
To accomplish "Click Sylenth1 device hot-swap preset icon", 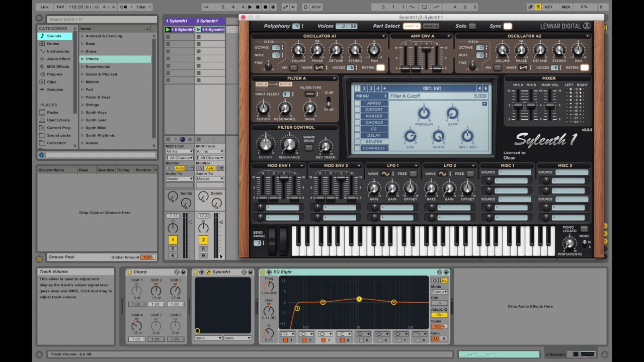I will 244,272.
